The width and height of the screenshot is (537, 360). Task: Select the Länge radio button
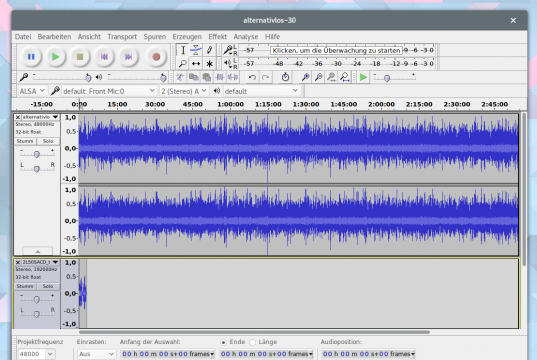click(252, 342)
